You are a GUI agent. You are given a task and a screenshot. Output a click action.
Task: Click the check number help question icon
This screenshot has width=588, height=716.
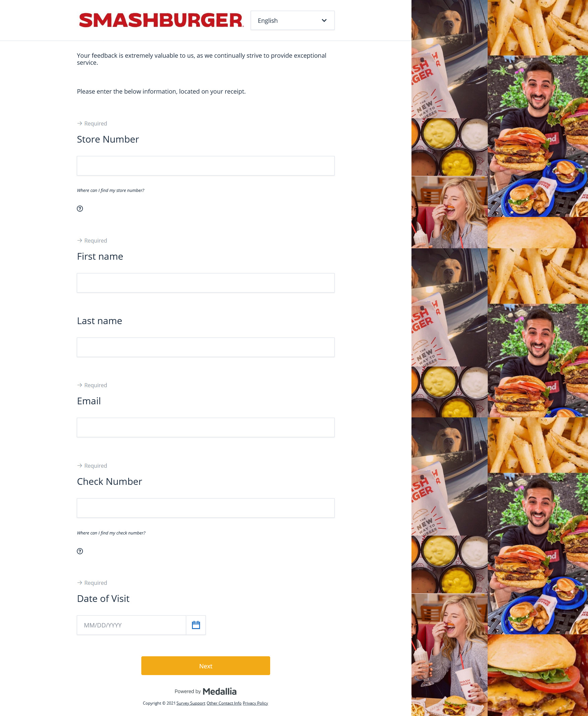point(80,551)
